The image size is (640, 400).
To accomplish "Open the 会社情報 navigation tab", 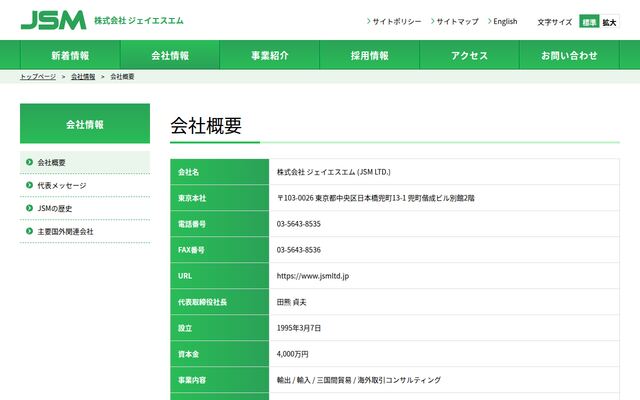I will [170, 55].
